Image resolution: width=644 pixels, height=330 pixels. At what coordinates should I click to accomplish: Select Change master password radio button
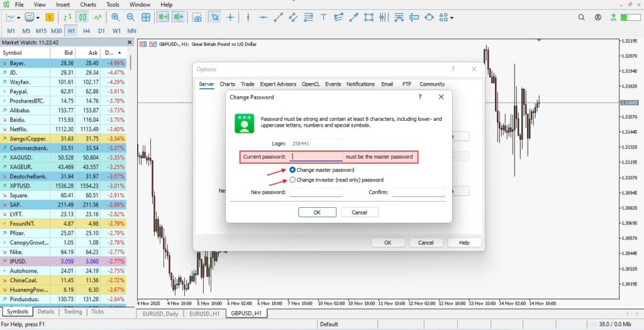(x=292, y=169)
